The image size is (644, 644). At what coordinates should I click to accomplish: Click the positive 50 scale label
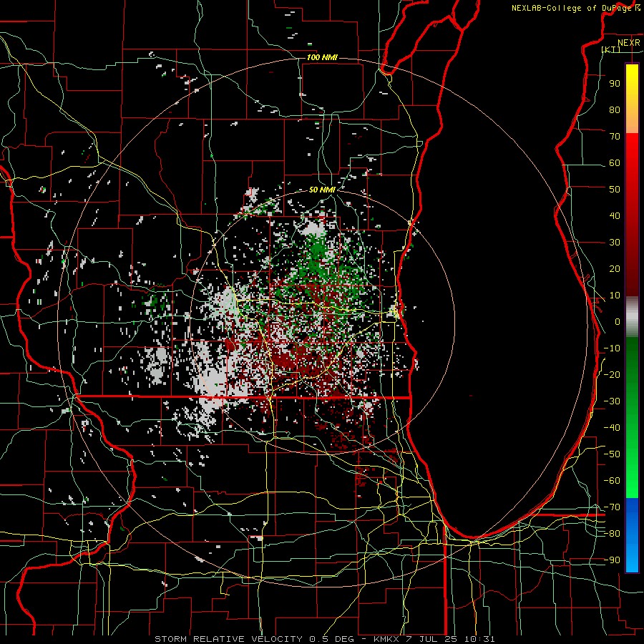click(615, 190)
